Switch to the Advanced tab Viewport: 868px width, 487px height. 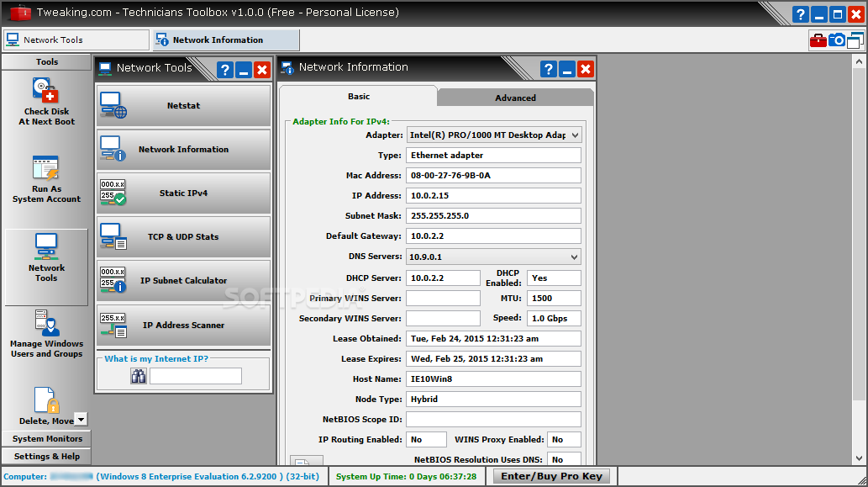pyautogui.click(x=515, y=98)
